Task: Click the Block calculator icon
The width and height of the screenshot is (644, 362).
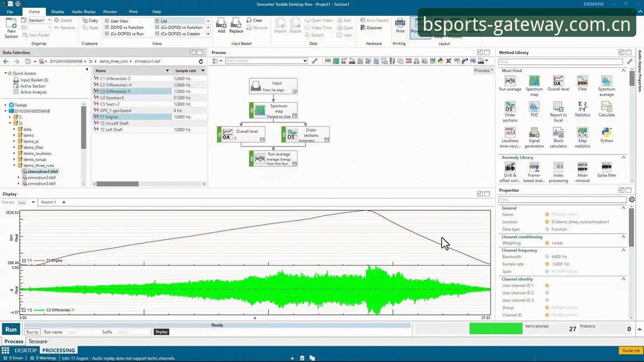Action: click(x=558, y=132)
